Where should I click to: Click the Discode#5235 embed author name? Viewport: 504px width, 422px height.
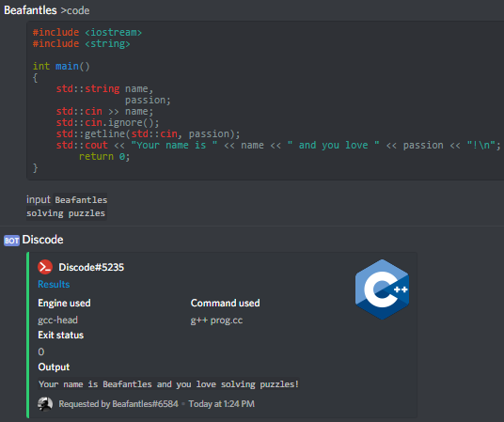click(91, 268)
